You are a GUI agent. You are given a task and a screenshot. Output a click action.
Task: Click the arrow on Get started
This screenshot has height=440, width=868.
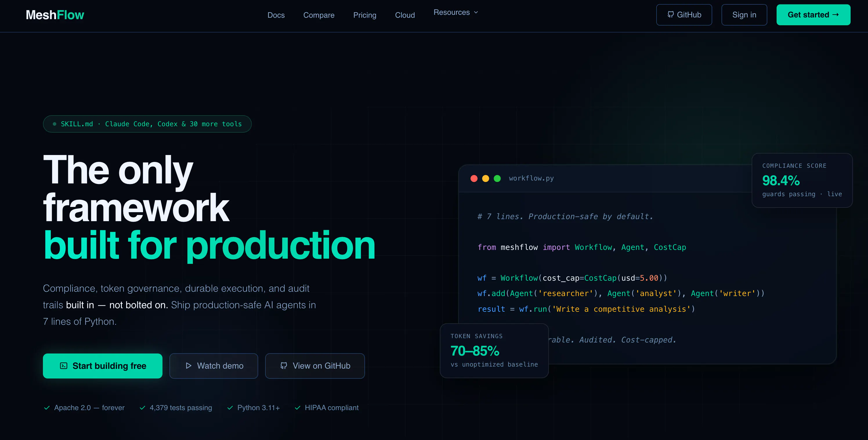836,15
